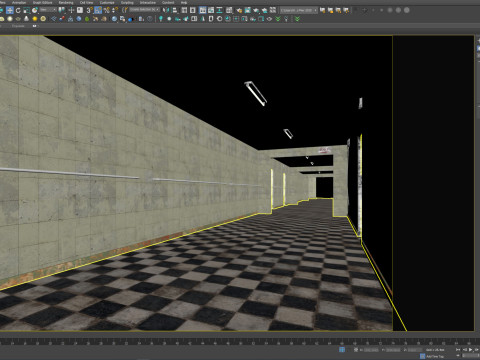Click the X coordinate input field
The height and width of the screenshot is (360, 480).
tap(371, 350)
